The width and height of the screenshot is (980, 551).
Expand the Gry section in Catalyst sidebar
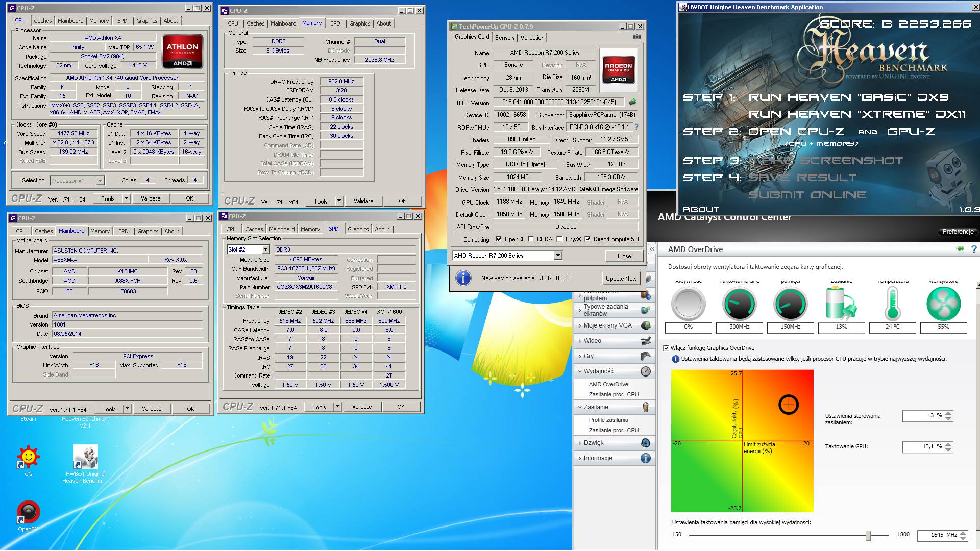click(580, 356)
